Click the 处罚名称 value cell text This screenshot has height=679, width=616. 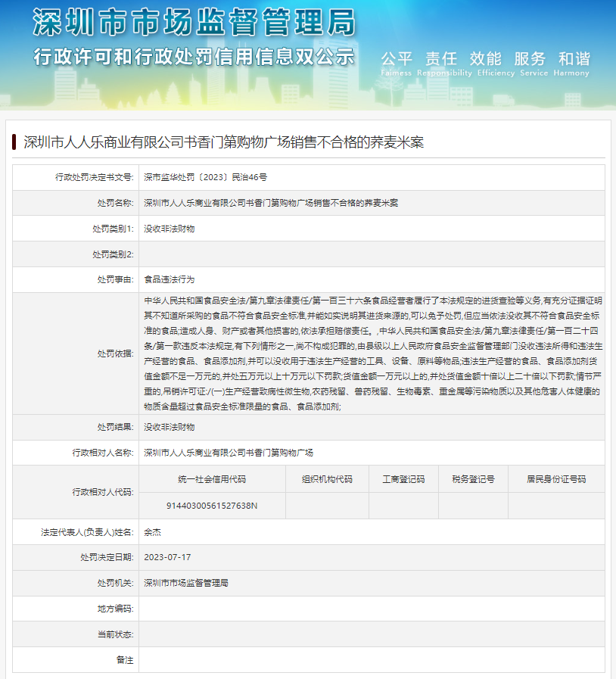[271, 203]
